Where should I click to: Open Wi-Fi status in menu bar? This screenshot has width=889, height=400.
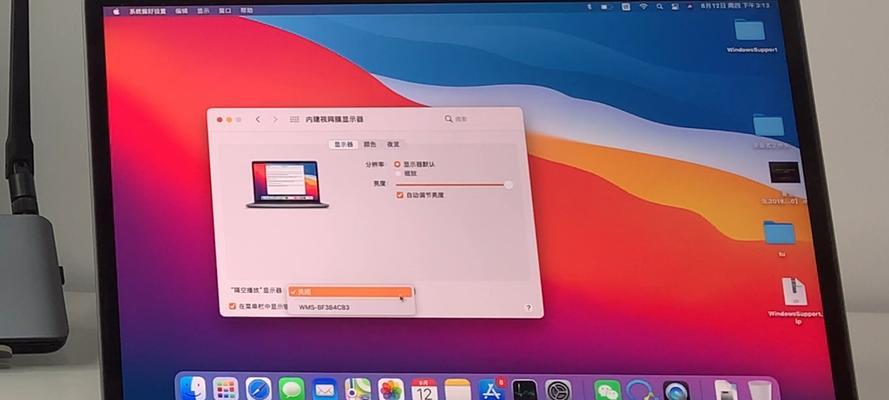click(643, 6)
